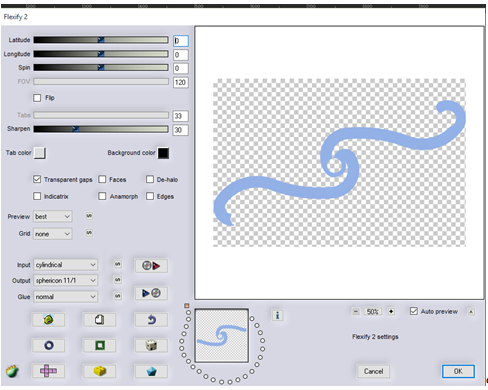488x390 pixels.
Task: Click the dice randomize icon button
Action: 151,345
